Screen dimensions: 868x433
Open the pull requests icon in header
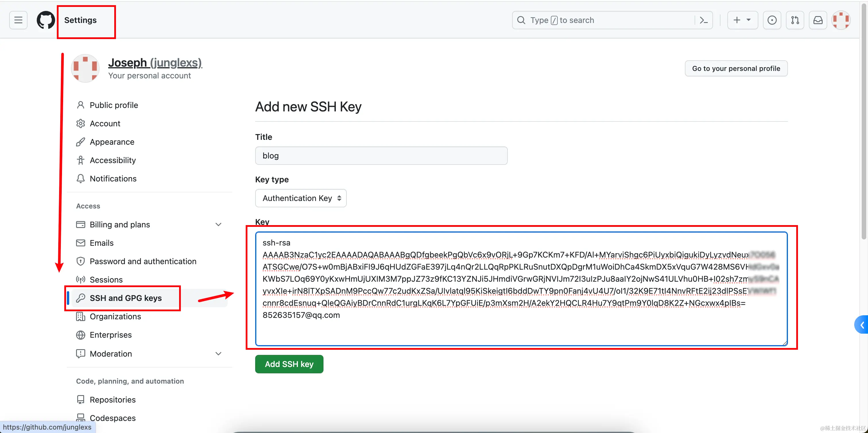(x=795, y=20)
